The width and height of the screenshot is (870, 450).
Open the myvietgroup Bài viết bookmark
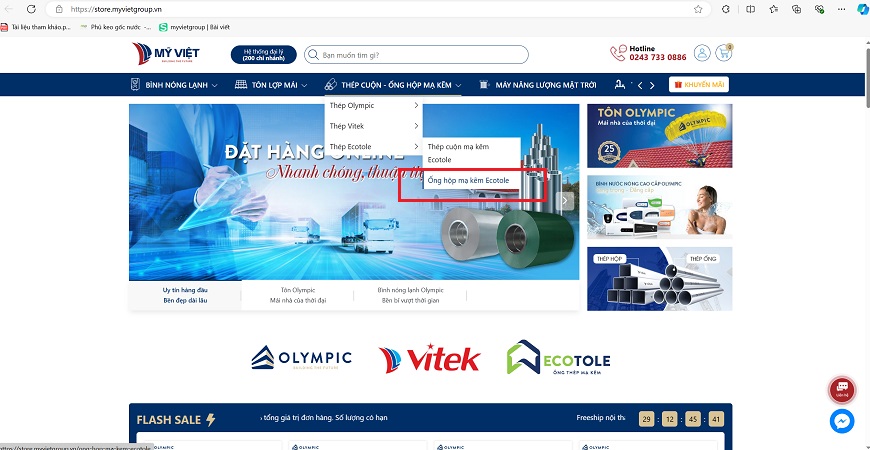click(x=194, y=27)
